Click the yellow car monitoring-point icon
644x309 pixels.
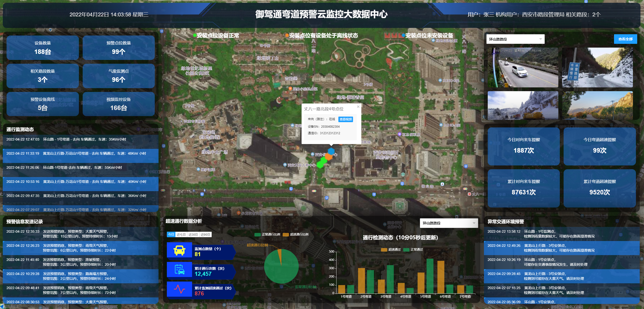(x=179, y=250)
